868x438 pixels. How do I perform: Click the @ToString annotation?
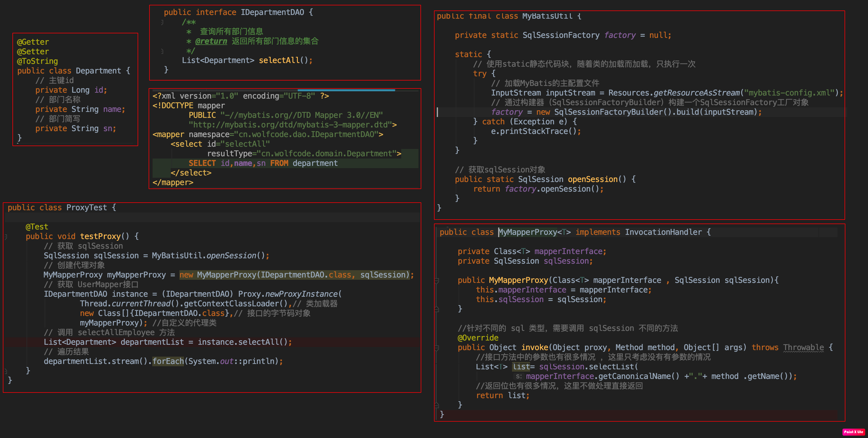(37, 61)
